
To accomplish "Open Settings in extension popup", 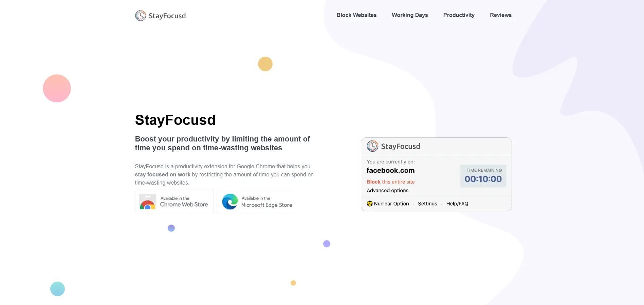I will coord(427,204).
